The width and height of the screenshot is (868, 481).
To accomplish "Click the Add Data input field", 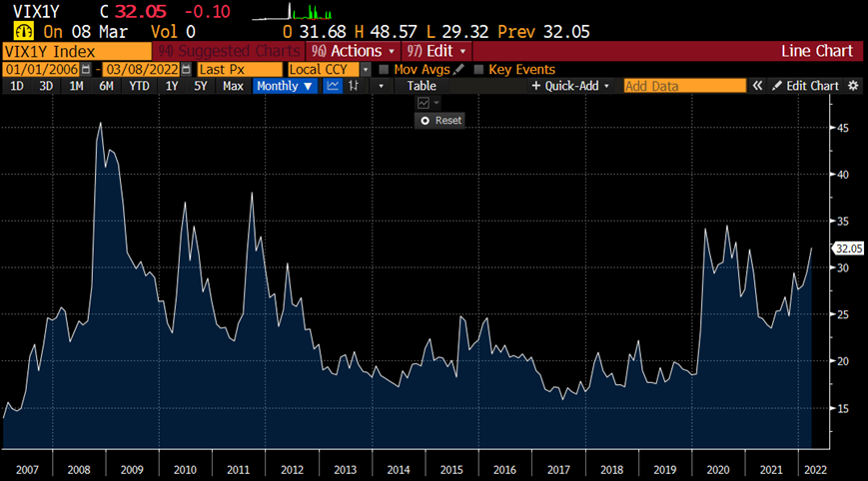I will coord(684,86).
